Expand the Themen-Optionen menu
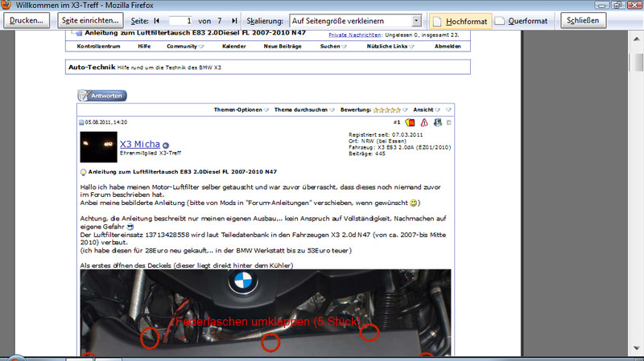This screenshot has height=361, width=644. click(242, 109)
